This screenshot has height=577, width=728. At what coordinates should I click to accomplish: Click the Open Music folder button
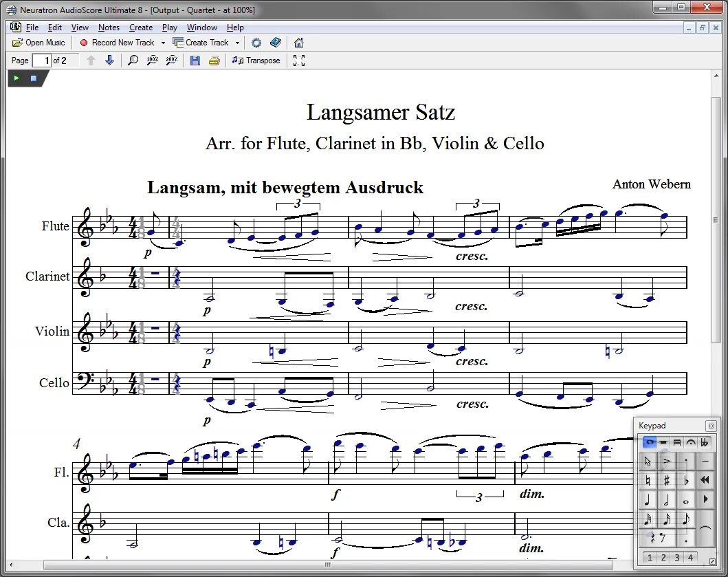38,43
